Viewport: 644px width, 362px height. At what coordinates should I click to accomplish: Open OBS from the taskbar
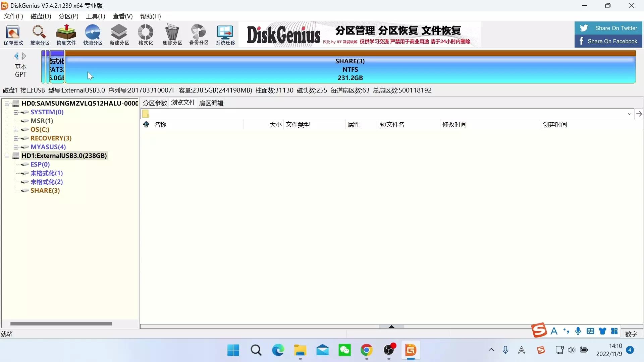(389, 351)
